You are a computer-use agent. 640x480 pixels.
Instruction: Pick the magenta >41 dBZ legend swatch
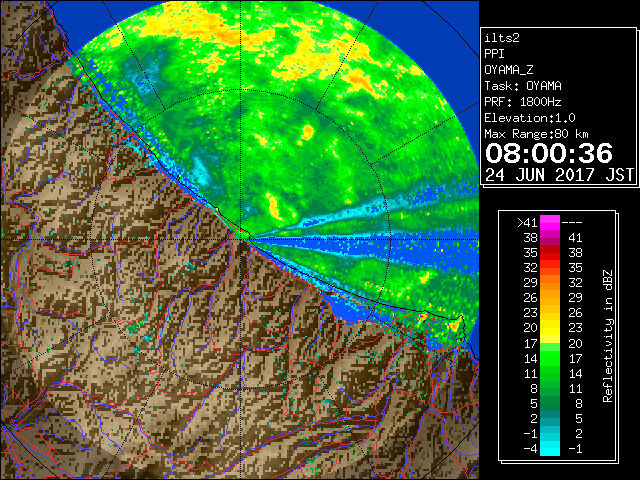[x=550, y=223]
